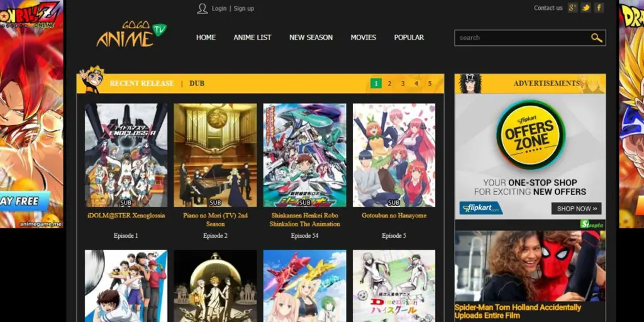Select the Recent Release tab
The image size is (644, 322).
(x=142, y=84)
